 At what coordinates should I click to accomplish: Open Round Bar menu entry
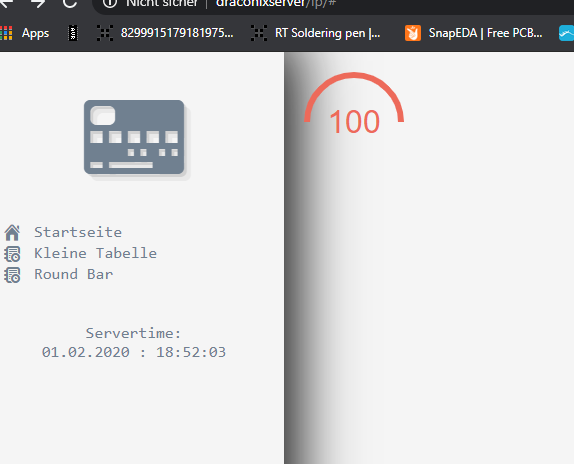[74, 274]
